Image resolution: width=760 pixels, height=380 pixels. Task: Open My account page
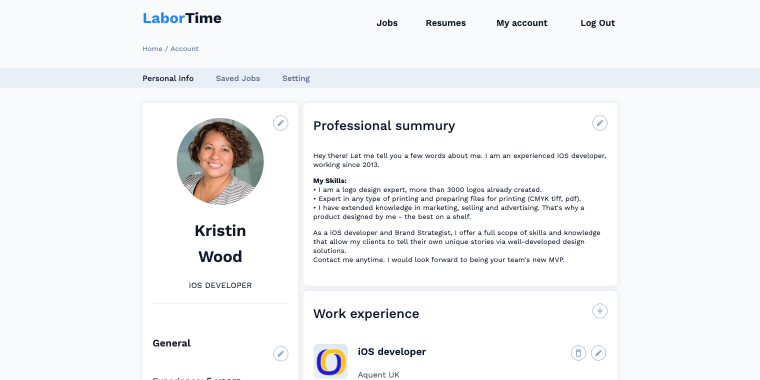522,23
